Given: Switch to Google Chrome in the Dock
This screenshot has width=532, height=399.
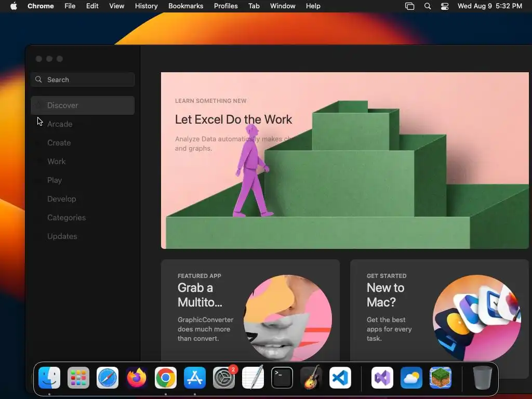Looking at the screenshot, I should click(x=166, y=378).
